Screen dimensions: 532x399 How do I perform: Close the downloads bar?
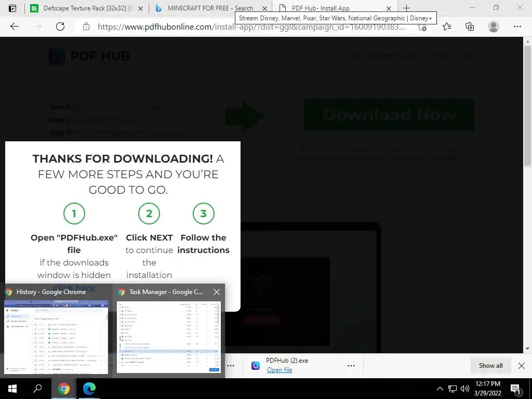(522, 365)
